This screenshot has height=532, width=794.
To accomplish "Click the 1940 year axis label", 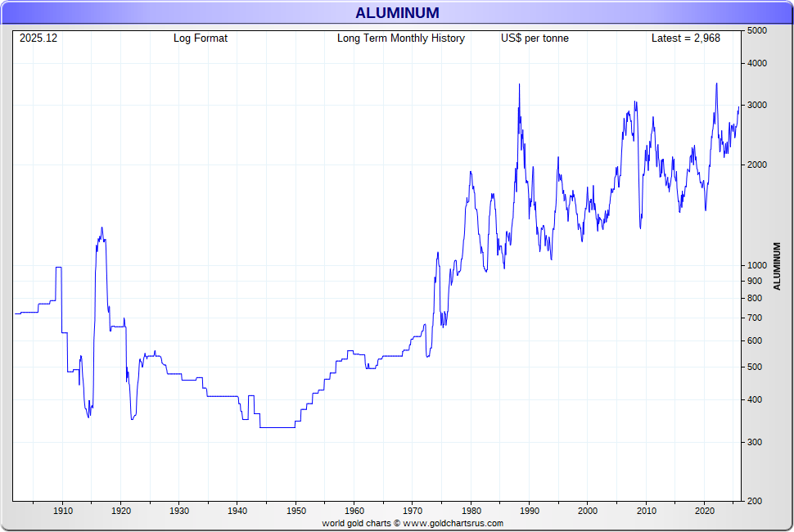I will tap(237, 511).
